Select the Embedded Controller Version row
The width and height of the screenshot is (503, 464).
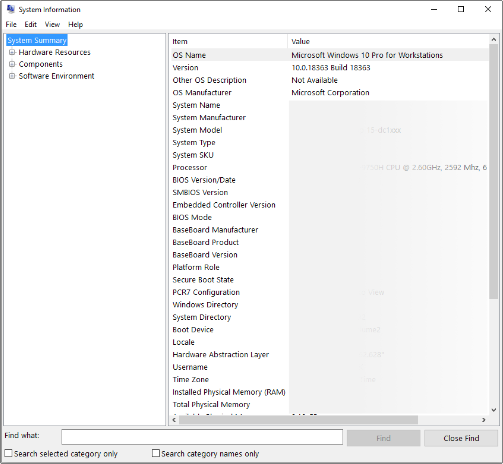(x=330, y=205)
